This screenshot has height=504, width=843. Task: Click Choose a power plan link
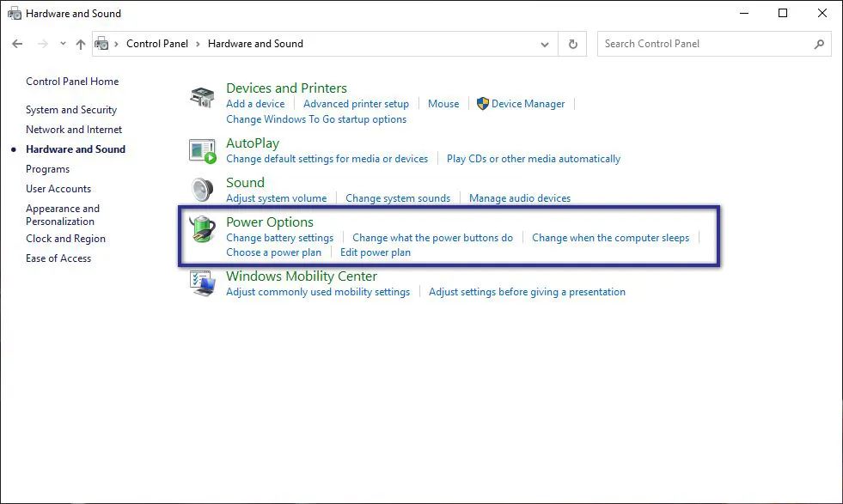pyautogui.click(x=273, y=252)
